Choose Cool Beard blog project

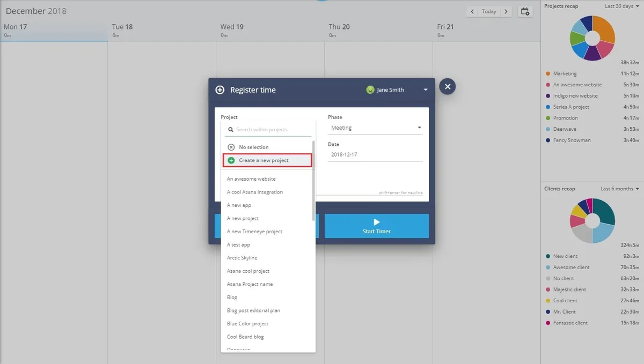[x=245, y=337]
